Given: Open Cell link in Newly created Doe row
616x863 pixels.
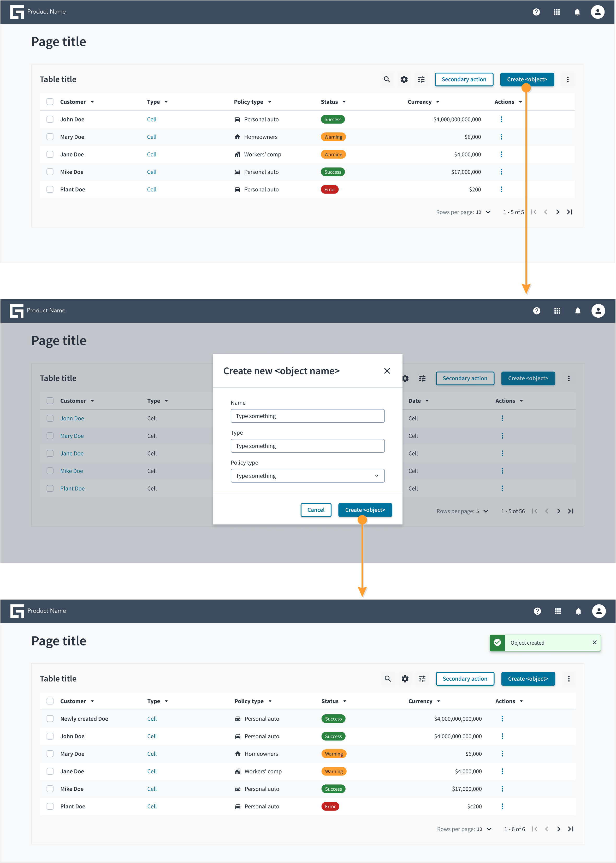Looking at the screenshot, I should [x=152, y=719].
